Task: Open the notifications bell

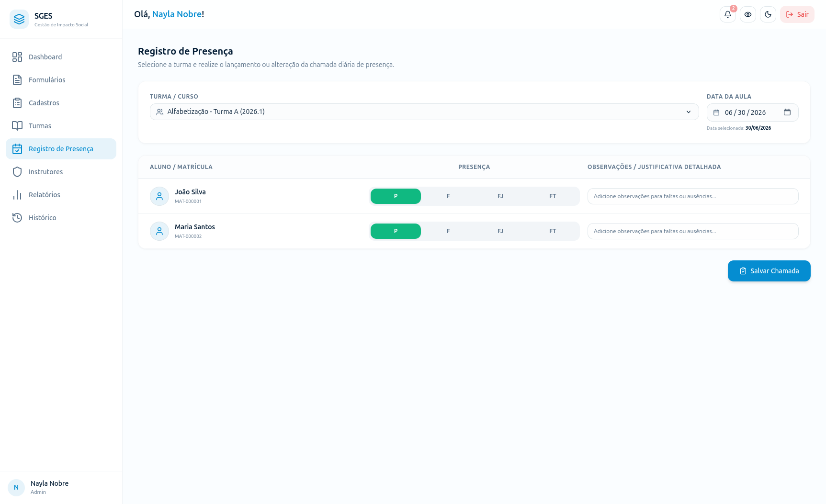Action: point(727,14)
